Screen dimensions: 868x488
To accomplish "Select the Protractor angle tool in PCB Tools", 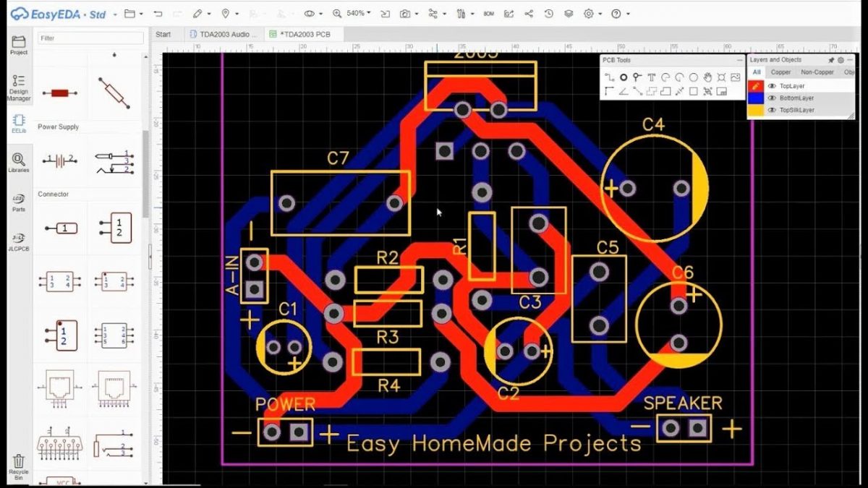I will [624, 91].
